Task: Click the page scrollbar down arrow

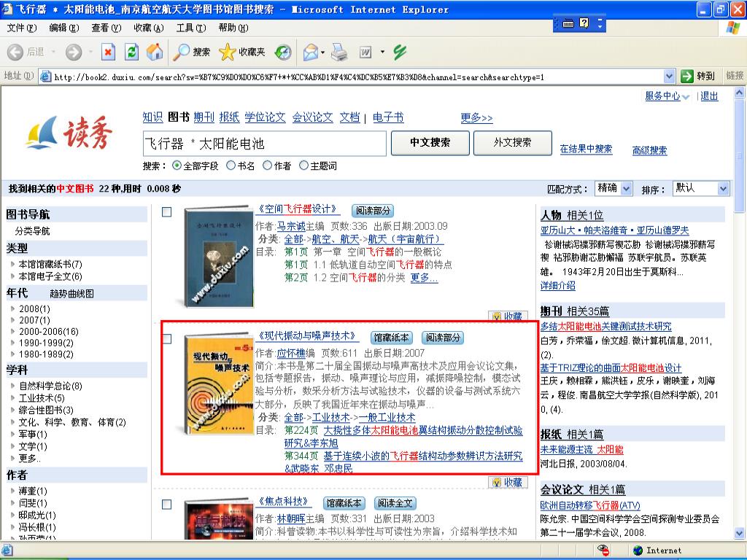Action: click(x=740, y=533)
